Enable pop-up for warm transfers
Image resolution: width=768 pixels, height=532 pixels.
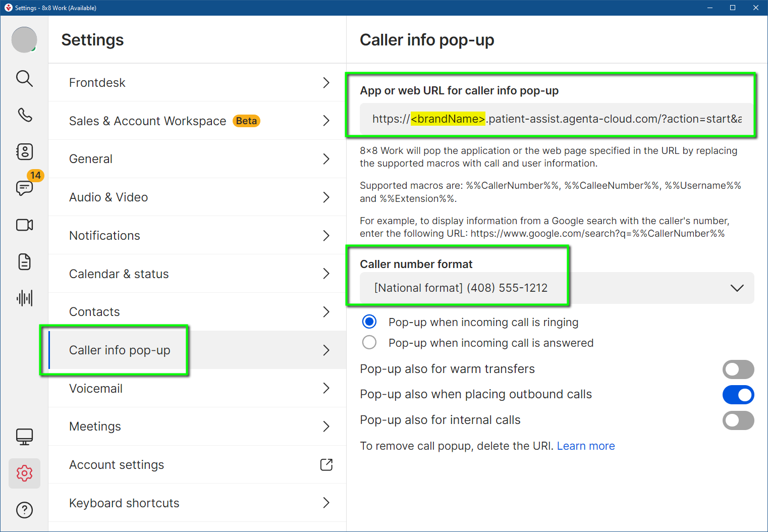pos(738,369)
